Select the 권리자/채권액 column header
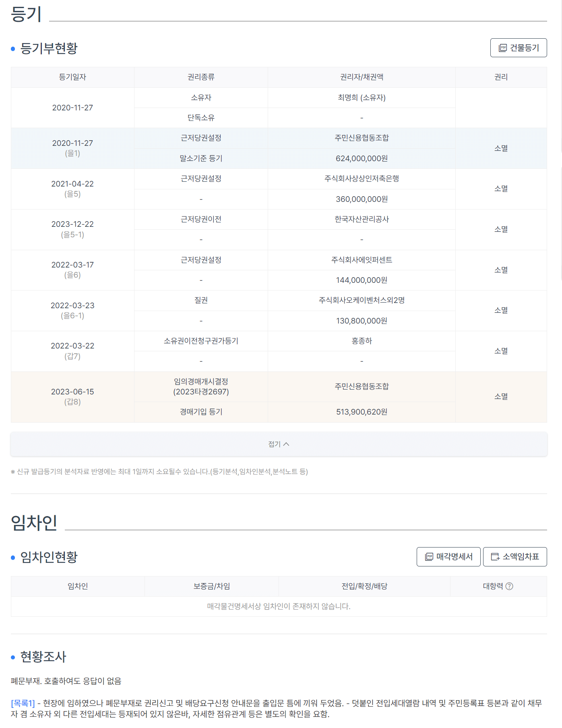 pyautogui.click(x=362, y=77)
